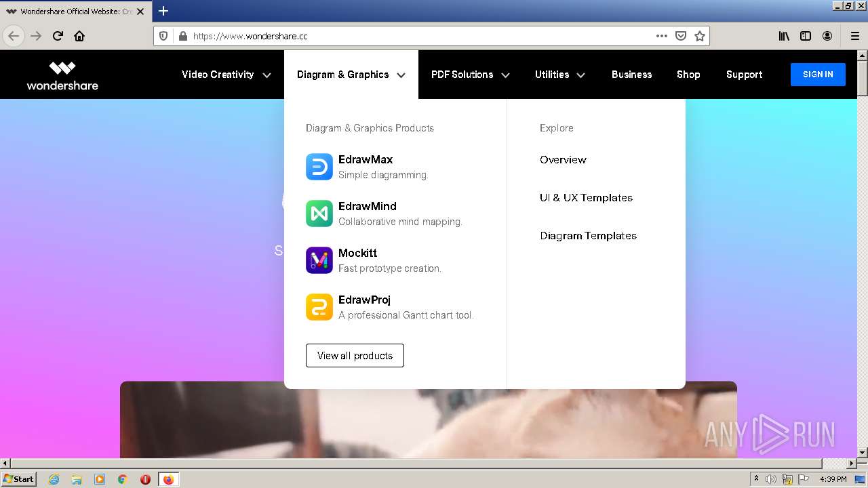Click the Firefox taskbar button

point(168,479)
